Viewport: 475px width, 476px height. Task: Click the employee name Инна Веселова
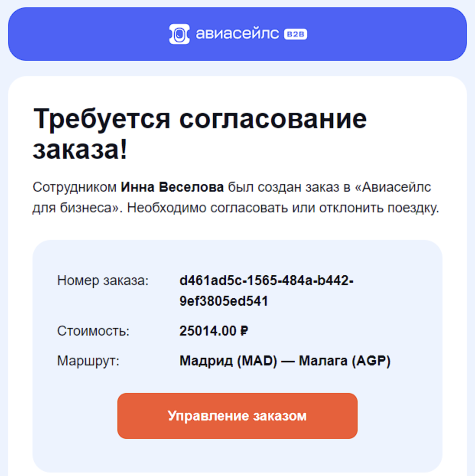172,187
